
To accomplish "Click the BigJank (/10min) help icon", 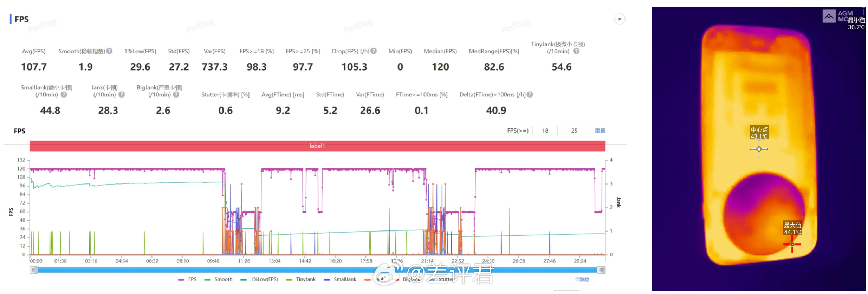I will click(x=176, y=95).
